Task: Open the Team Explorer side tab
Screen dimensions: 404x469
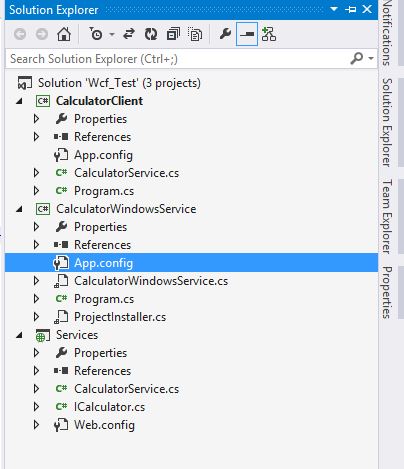Action: pyautogui.click(x=387, y=216)
